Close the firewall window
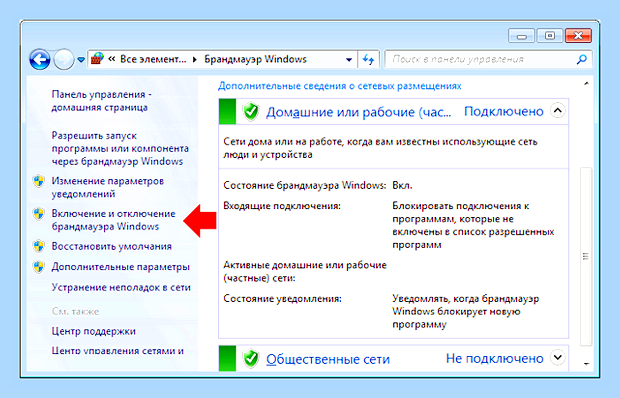The width and height of the screenshot is (620, 398). [x=578, y=36]
